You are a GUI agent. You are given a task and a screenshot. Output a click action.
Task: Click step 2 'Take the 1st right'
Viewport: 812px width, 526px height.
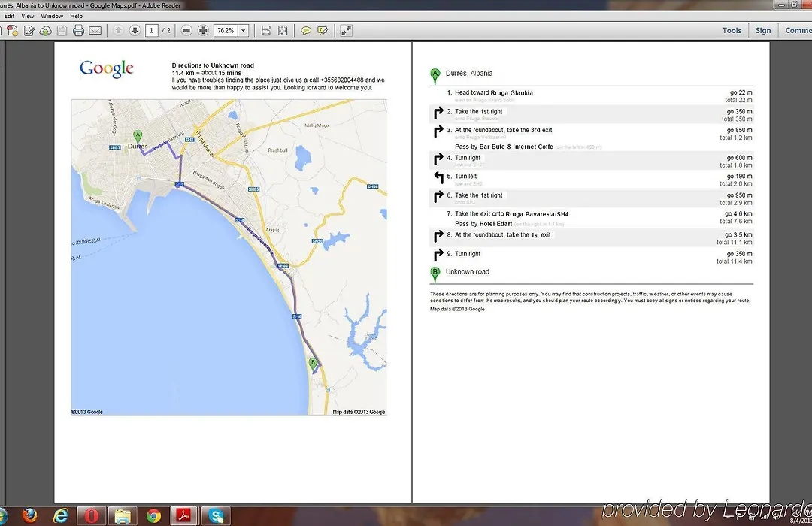click(x=478, y=112)
